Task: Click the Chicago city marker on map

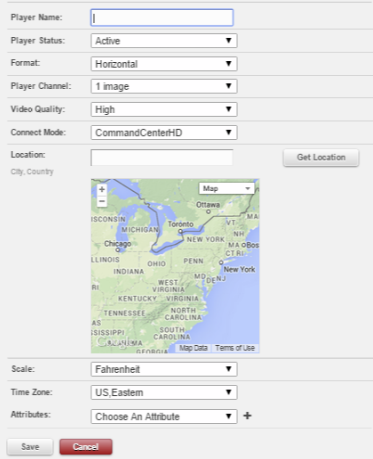Action: [x=117, y=250]
